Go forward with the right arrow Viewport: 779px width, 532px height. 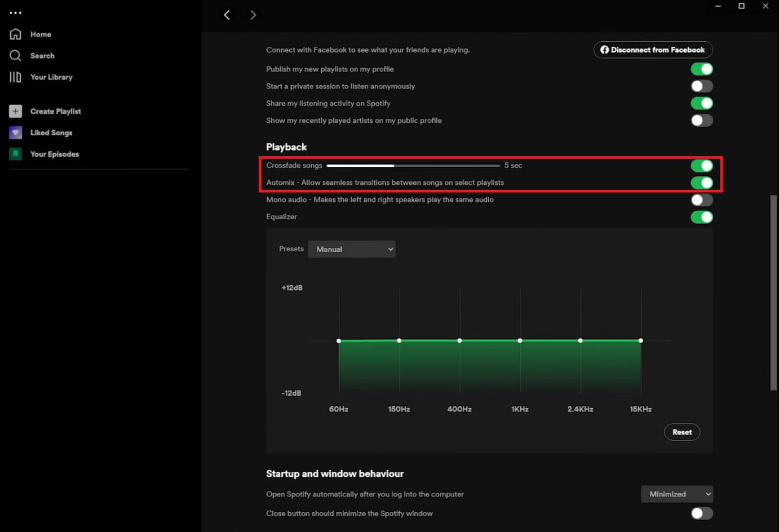pos(253,15)
